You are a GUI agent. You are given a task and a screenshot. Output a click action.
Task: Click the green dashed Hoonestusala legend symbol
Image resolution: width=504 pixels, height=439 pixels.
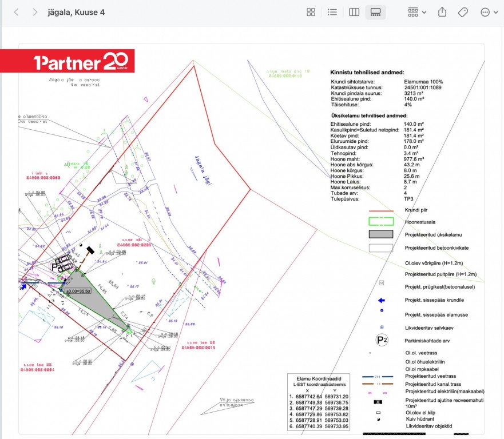coord(381,221)
